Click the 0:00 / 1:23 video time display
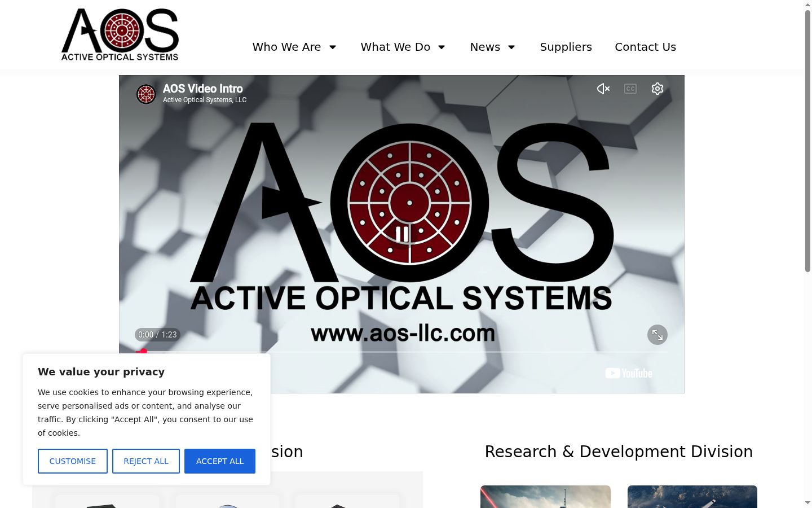The height and width of the screenshot is (508, 812). coord(157,335)
